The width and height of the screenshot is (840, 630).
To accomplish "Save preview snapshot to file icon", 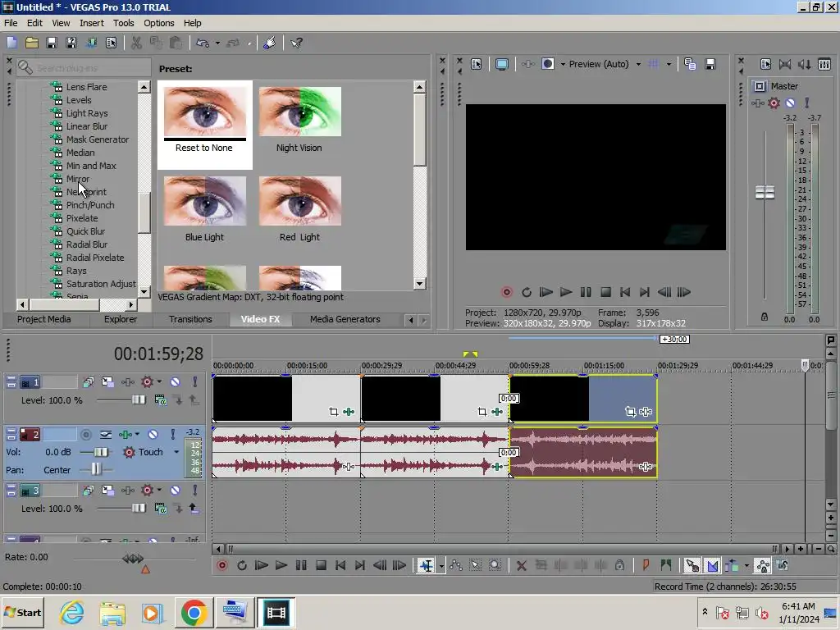I will (x=710, y=64).
